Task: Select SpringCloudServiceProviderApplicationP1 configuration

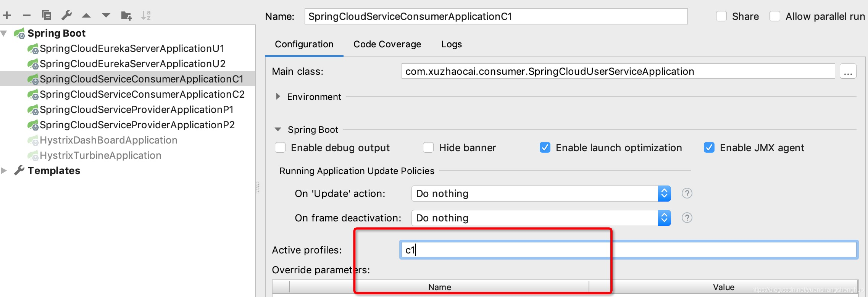Action: tap(137, 110)
